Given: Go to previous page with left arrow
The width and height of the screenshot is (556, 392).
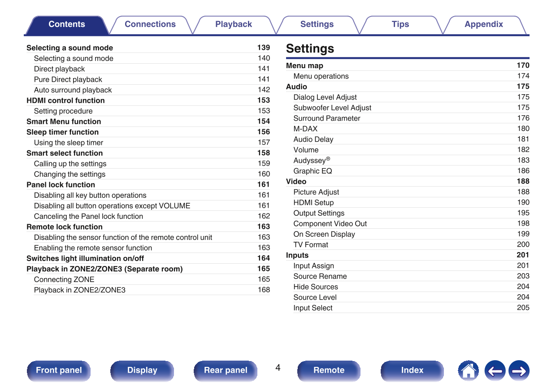Looking at the screenshot, I should click(x=495, y=371).
